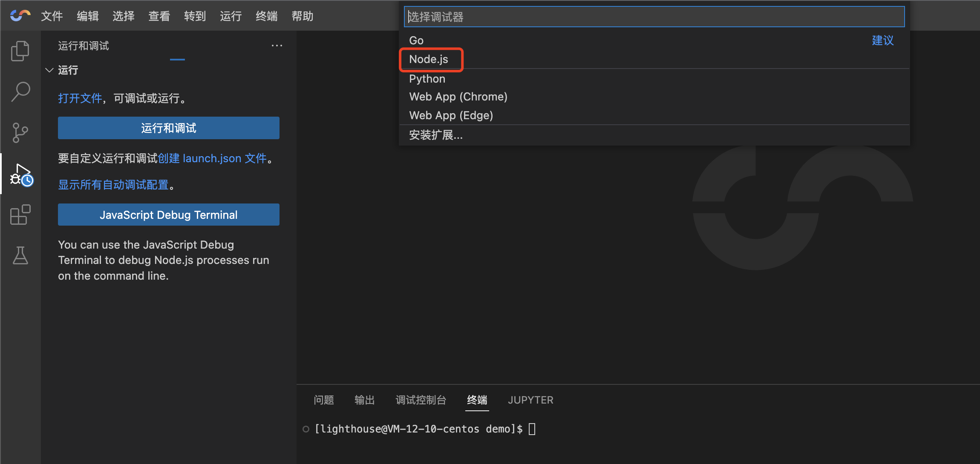980x464 pixels.
Task: Select Go debugger option
Action: (x=654, y=40)
